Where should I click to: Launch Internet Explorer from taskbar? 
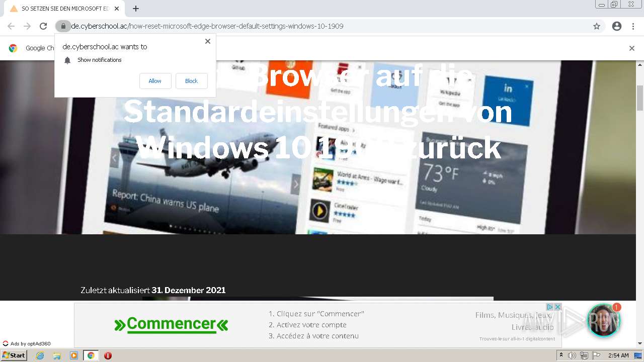point(40,355)
